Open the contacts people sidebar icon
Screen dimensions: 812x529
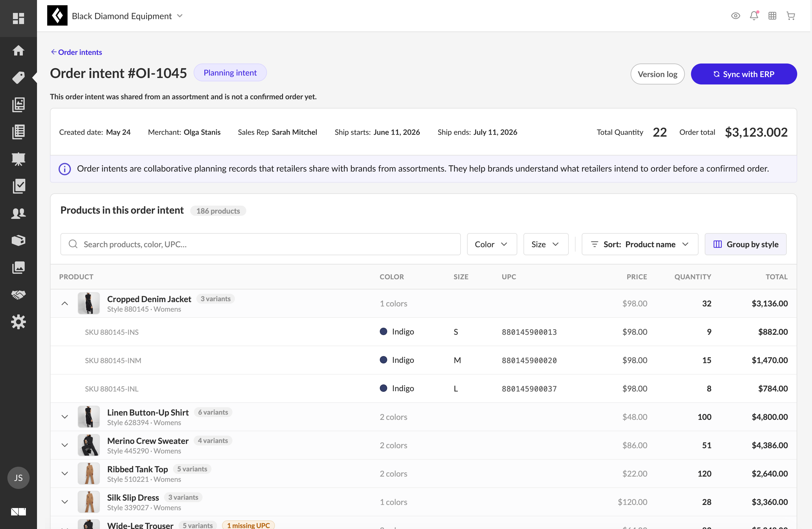pos(18,213)
